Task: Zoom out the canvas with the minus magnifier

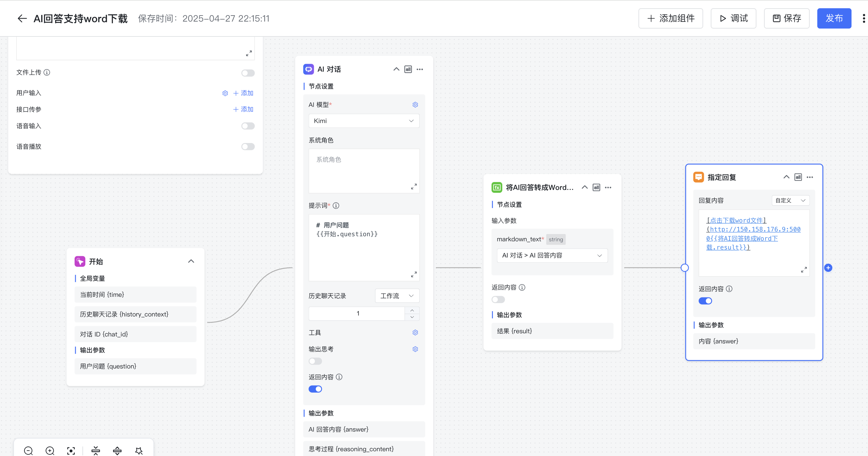Action: [28, 450]
